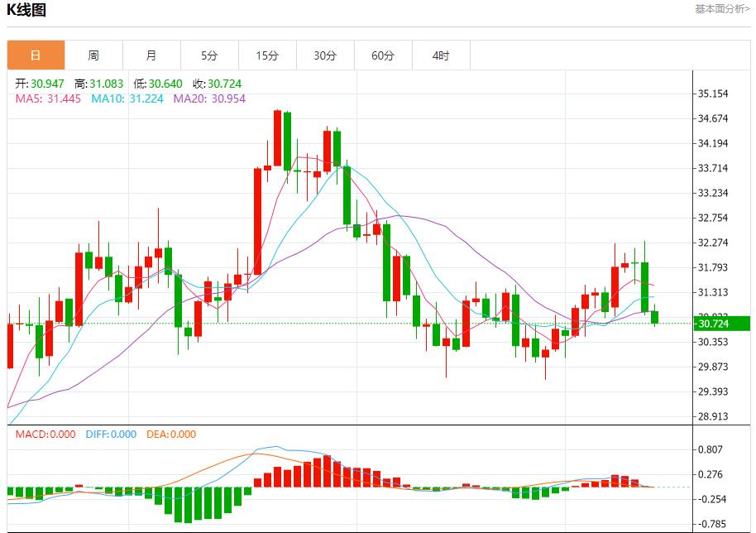Show the 30分 interval chart
This screenshot has height=533, width=756.
[x=325, y=55]
